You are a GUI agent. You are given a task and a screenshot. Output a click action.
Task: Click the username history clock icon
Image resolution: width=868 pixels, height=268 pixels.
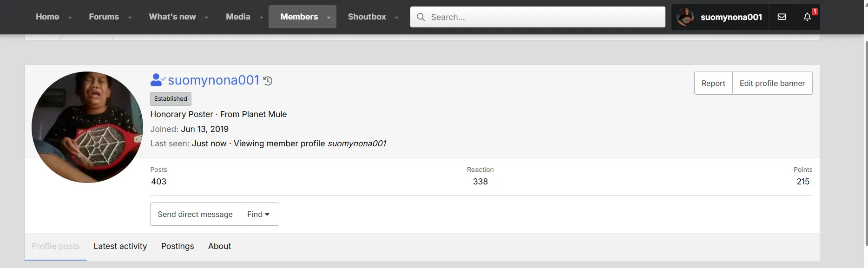[x=268, y=81]
